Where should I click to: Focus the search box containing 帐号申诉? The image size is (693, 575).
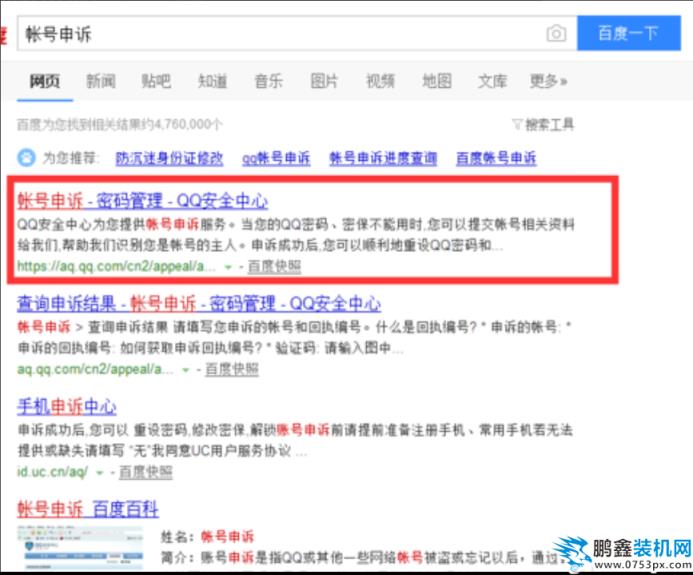297,33
